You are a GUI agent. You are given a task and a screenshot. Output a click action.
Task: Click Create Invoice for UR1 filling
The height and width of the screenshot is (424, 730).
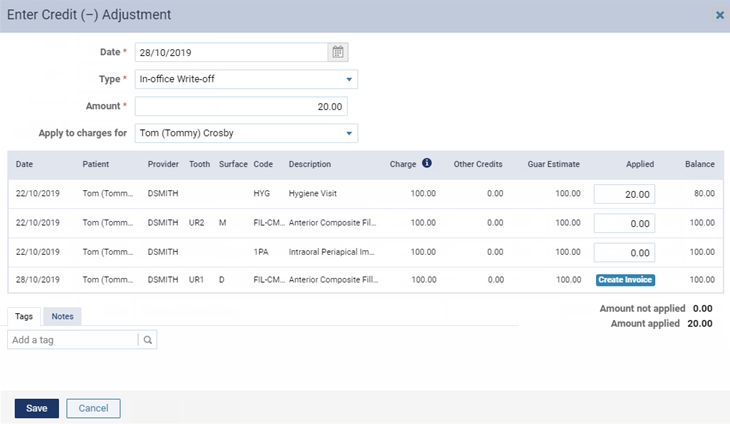625,280
